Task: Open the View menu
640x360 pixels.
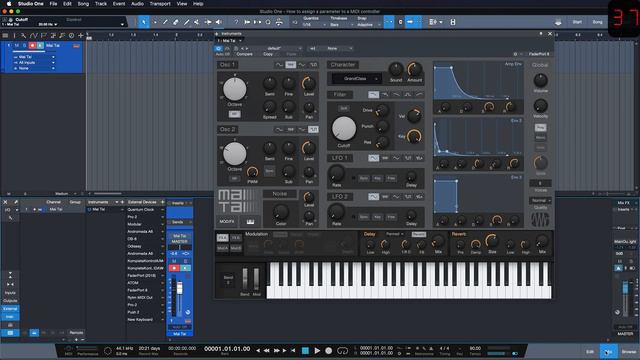Action: [x=182, y=4]
